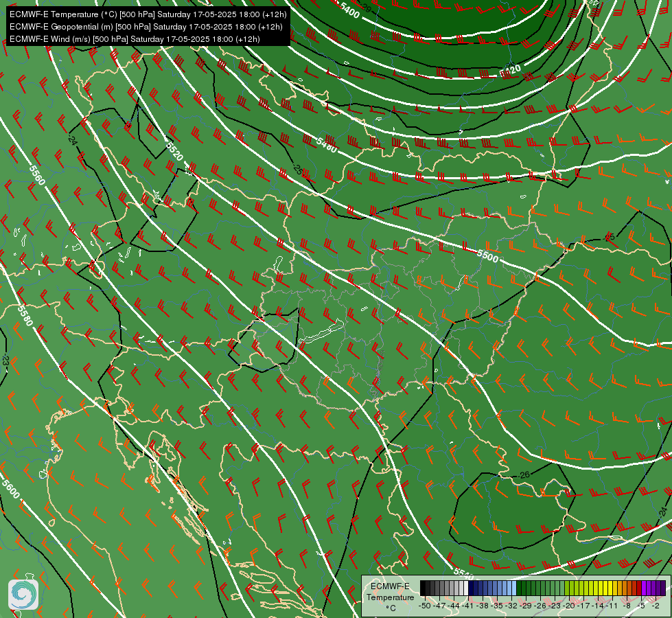Viewport: 672px width, 618px height.
Task: Click the -5 value in the legend
Action: pos(640,606)
